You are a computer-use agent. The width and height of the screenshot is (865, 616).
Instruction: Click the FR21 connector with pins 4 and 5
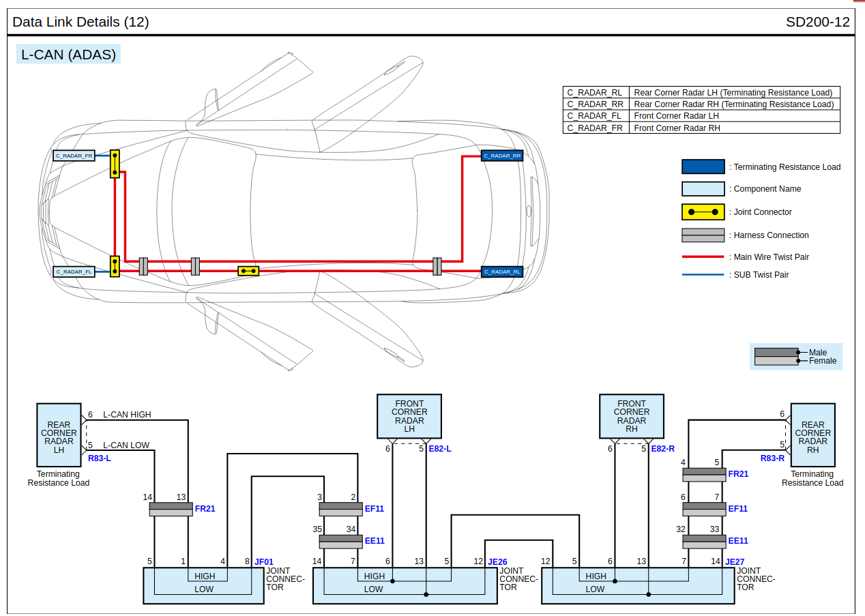pos(704,474)
